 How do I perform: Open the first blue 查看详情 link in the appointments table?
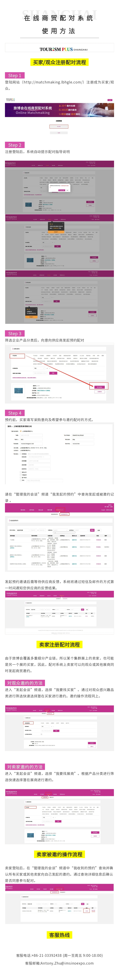click(x=74, y=540)
